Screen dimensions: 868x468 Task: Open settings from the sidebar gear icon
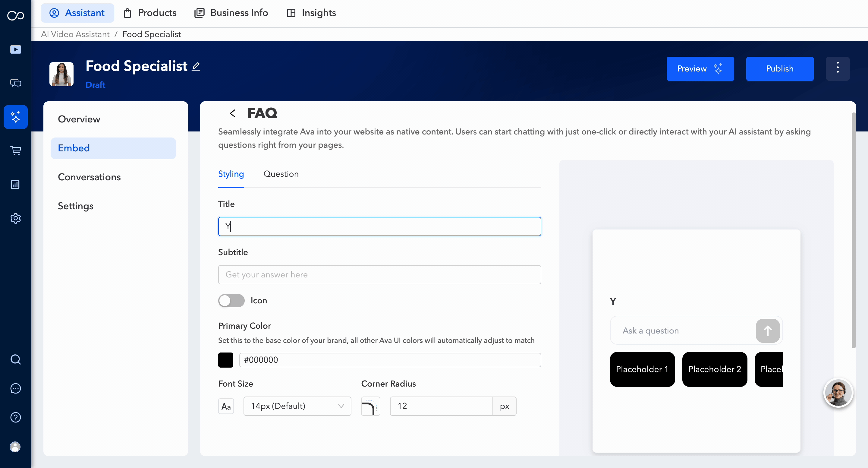(x=15, y=218)
